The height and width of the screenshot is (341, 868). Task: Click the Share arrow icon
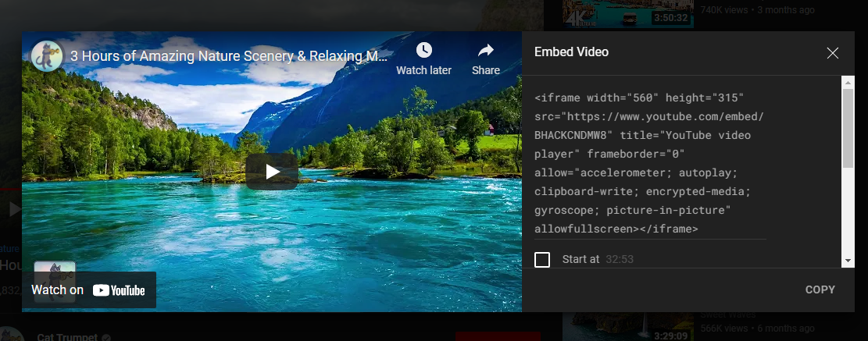coord(486,51)
